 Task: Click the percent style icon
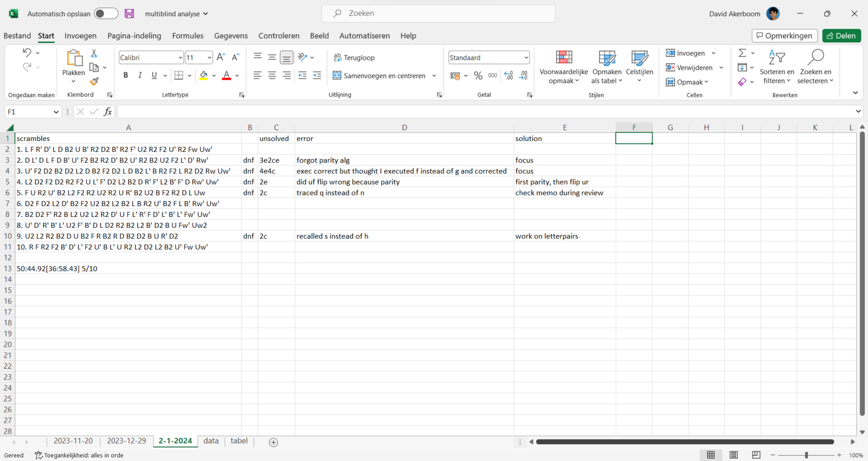point(478,75)
